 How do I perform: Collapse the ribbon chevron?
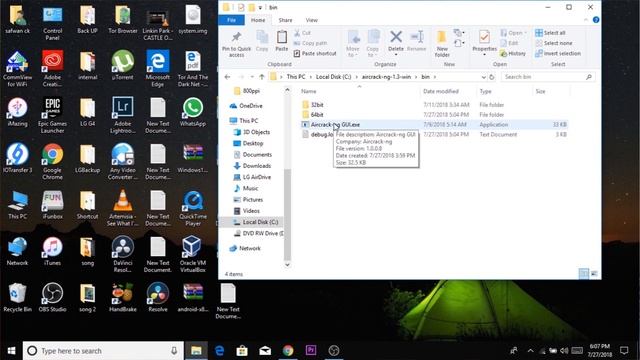pos(586,20)
